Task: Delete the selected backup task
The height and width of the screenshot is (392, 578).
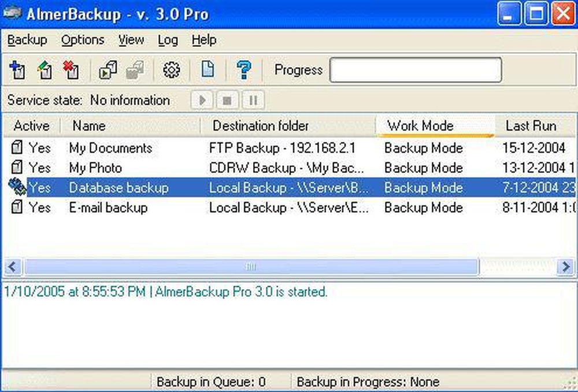Action: point(71,69)
